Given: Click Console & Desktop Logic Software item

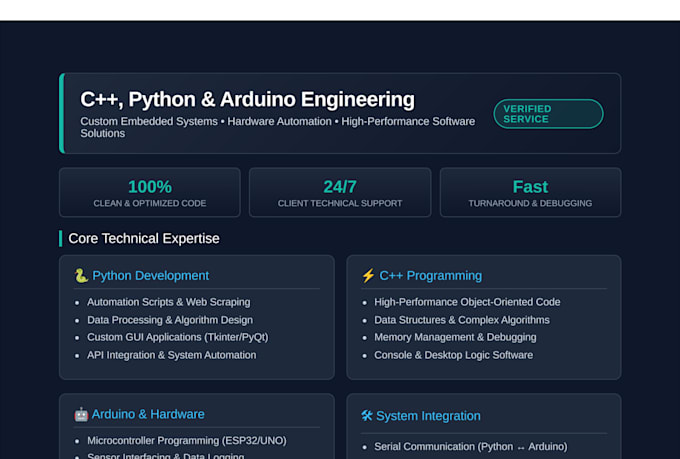Looking at the screenshot, I should 453,355.
